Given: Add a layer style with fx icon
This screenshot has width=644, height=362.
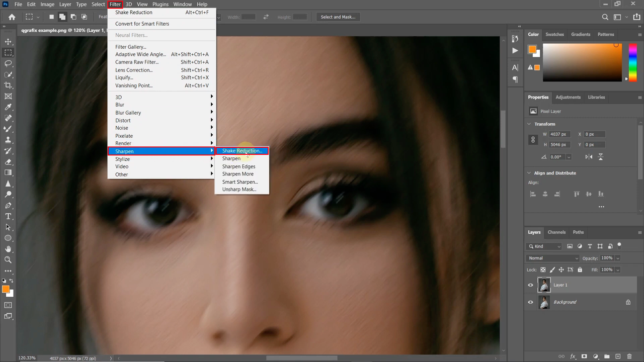Looking at the screenshot, I should 573,356.
